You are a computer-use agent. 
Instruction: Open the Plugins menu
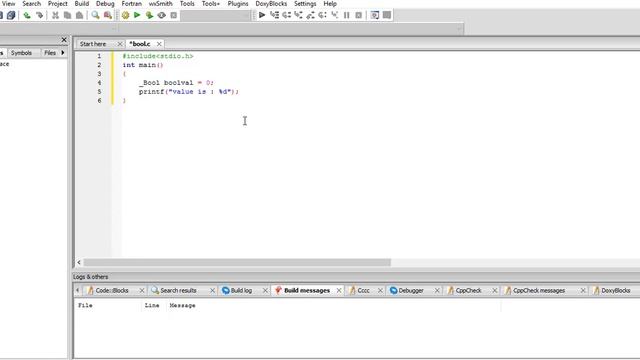pyautogui.click(x=238, y=3)
